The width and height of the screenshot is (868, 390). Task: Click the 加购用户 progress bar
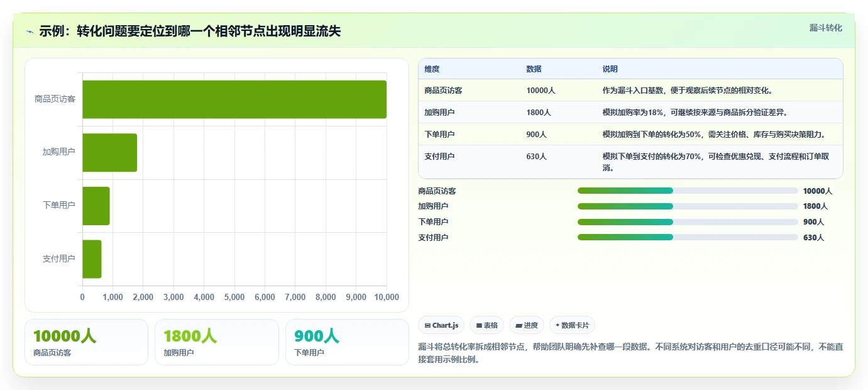[688, 206]
